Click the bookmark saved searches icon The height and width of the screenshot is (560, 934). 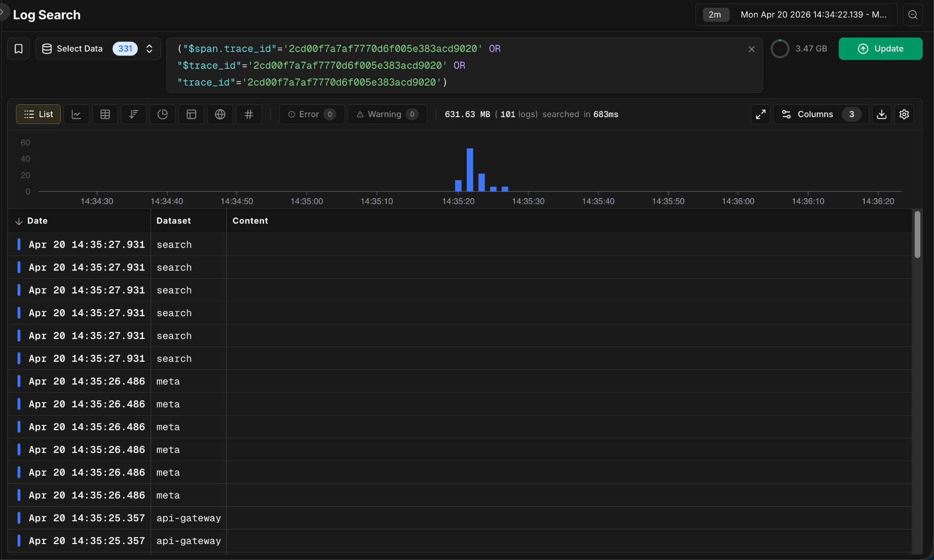click(19, 49)
